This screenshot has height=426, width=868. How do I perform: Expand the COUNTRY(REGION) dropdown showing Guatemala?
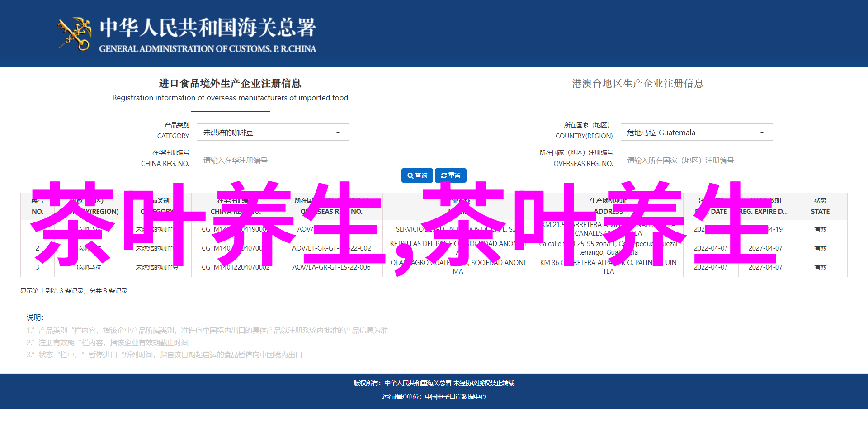pyautogui.click(x=762, y=133)
